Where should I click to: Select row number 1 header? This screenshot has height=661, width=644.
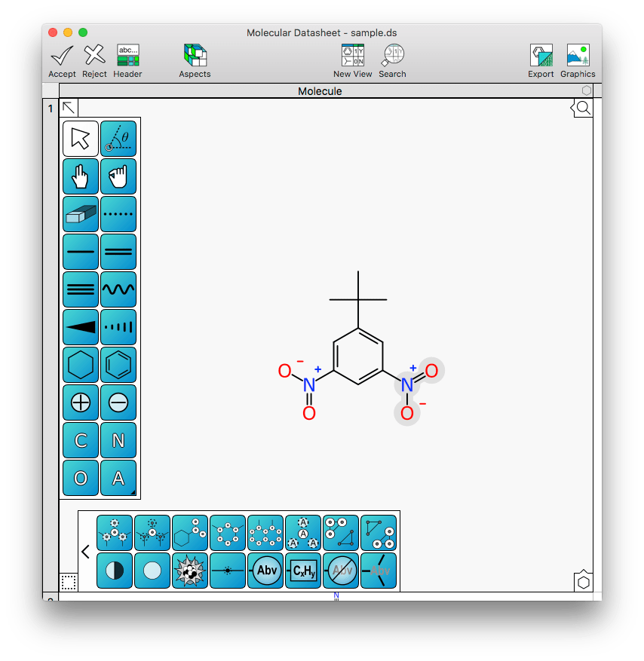point(51,109)
